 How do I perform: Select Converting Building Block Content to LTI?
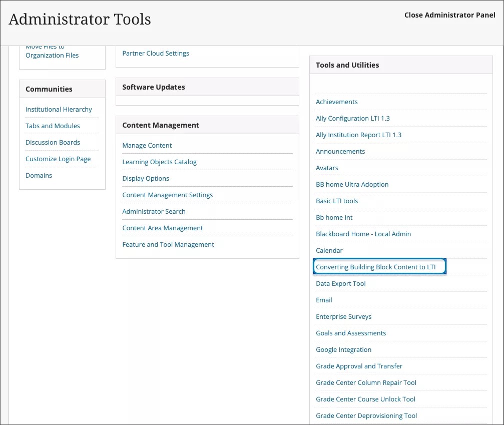pos(379,267)
